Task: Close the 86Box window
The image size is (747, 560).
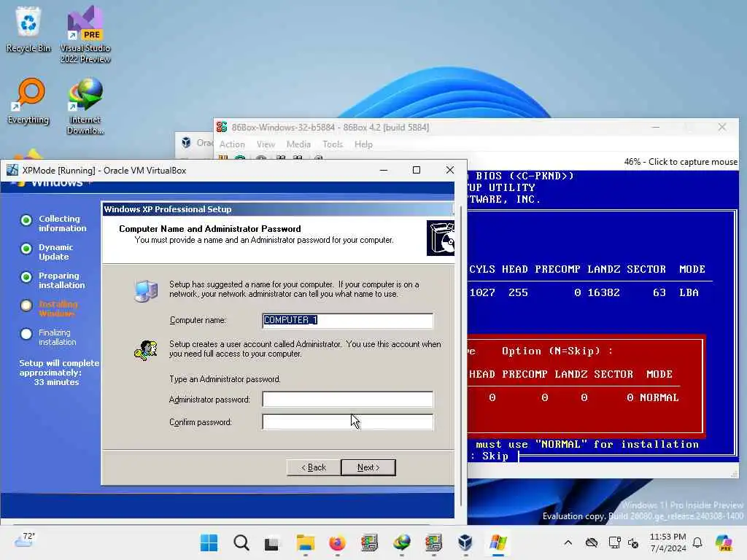Action: tap(722, 127)
